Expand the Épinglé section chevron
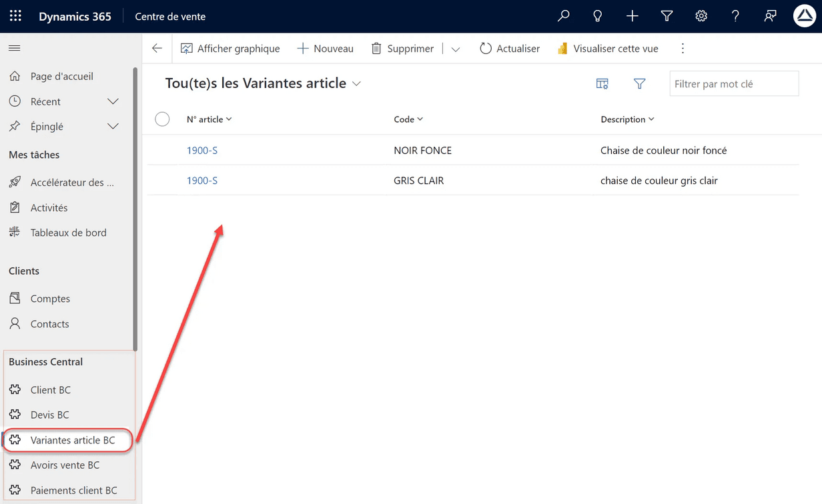 (113, 127)
